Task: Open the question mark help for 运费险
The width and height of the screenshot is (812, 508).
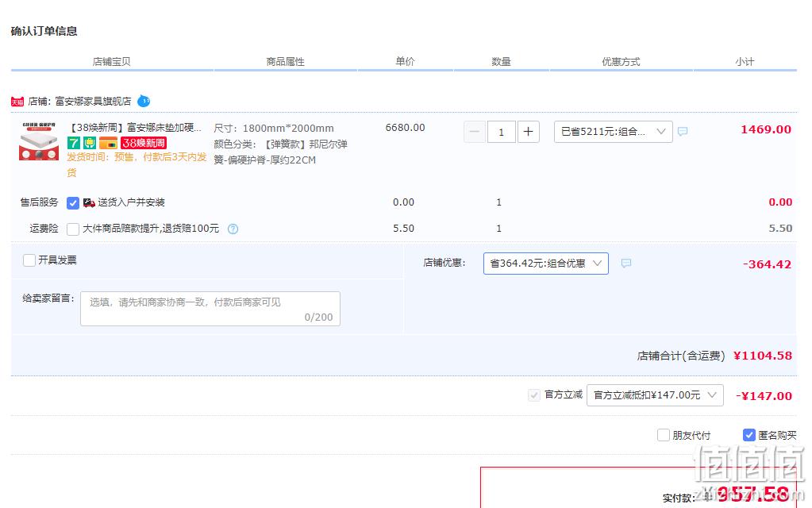Action: (233, 229)
